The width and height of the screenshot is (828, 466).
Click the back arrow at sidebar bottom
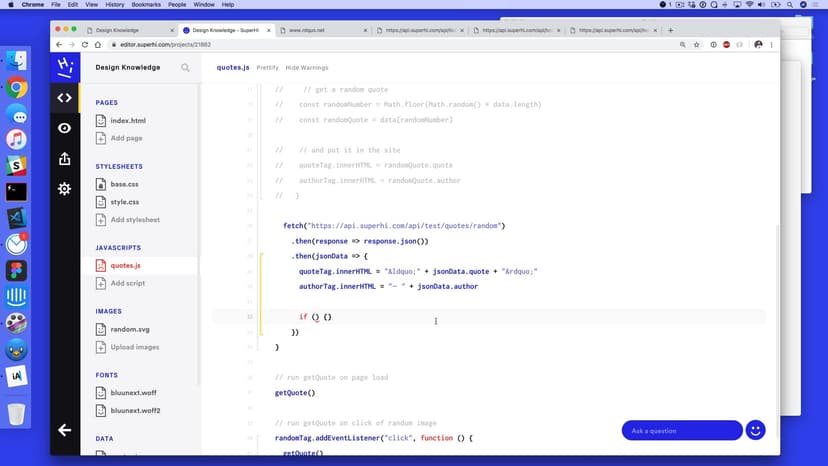click(x=65, y=430)
